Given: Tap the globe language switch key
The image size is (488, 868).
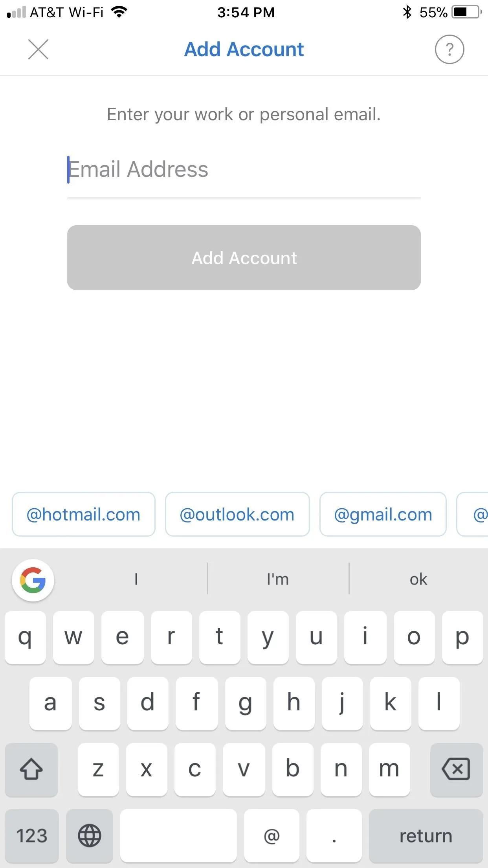Looking at the screenshot, I should tap(90, 835).
